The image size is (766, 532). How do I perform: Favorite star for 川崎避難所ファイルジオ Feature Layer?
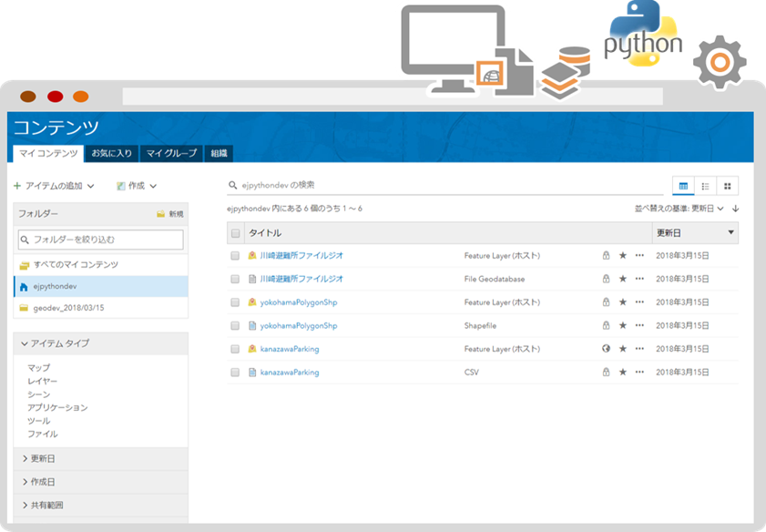pyautogui.click(x=623, y=255)
